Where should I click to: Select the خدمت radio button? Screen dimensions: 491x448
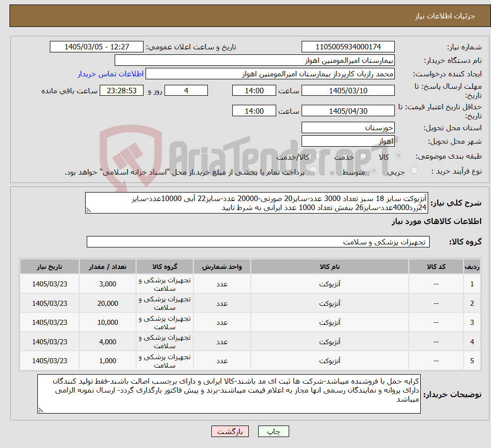363,156
